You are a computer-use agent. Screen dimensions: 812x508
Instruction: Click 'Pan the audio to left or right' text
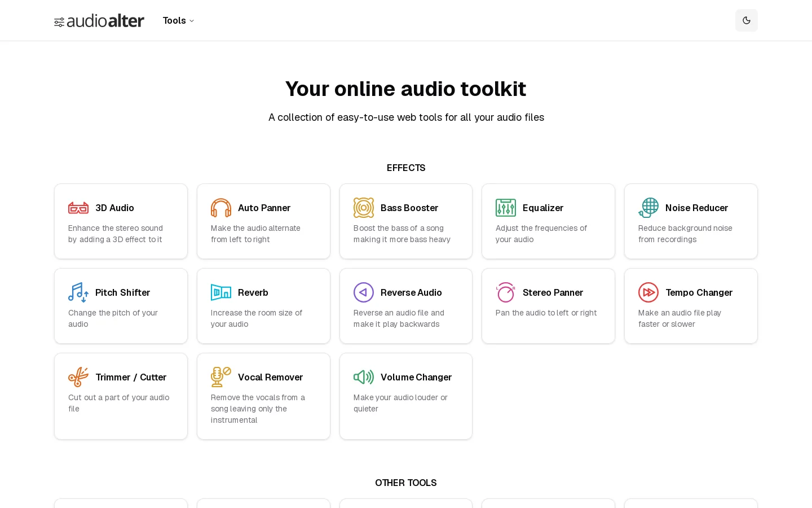[546, 313]
